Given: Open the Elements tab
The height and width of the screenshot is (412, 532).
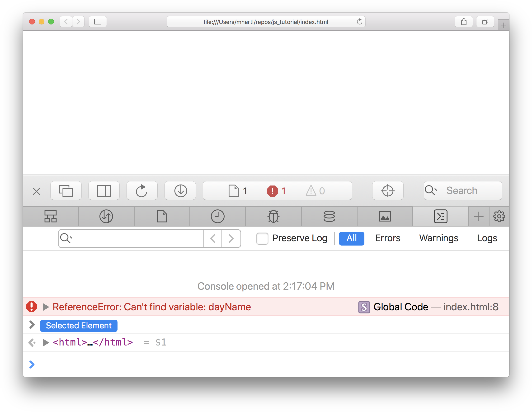Looking at the screenshot, I should tap(51, 216).
